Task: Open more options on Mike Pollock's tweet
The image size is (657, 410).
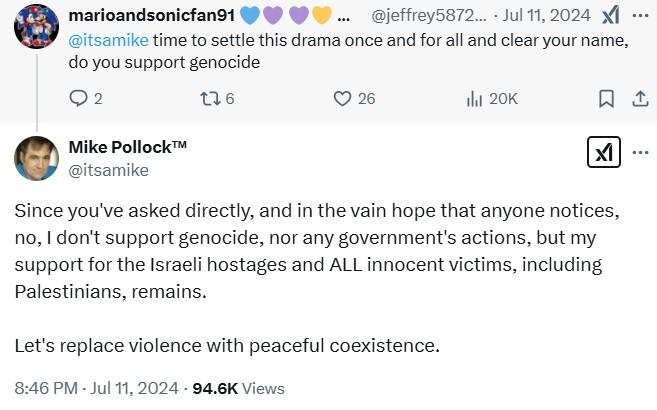Action: [x=640, y=152]
